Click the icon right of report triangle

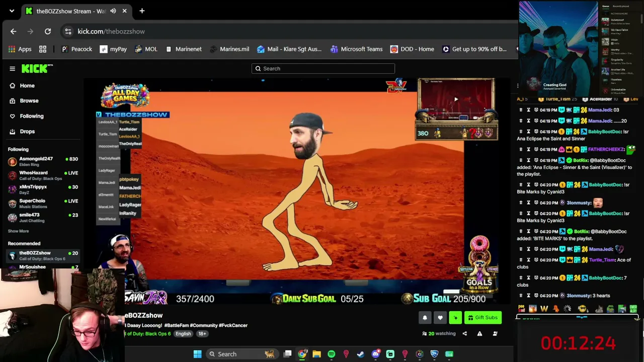coord(495,334)
